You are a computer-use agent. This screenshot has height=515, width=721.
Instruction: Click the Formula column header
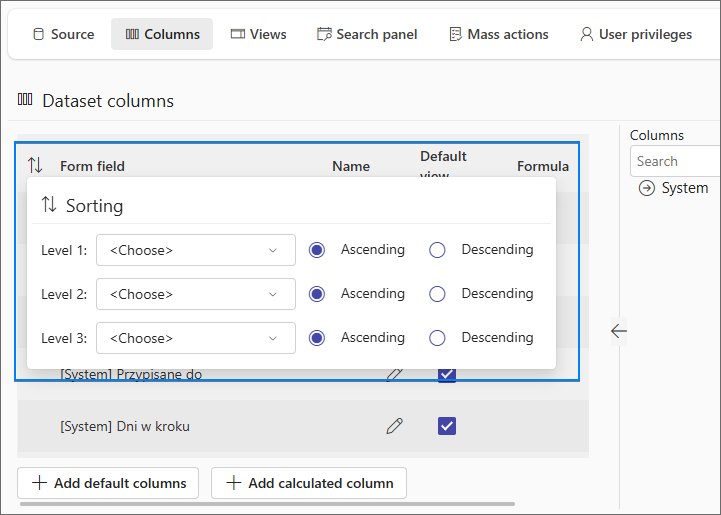point(543,166)
